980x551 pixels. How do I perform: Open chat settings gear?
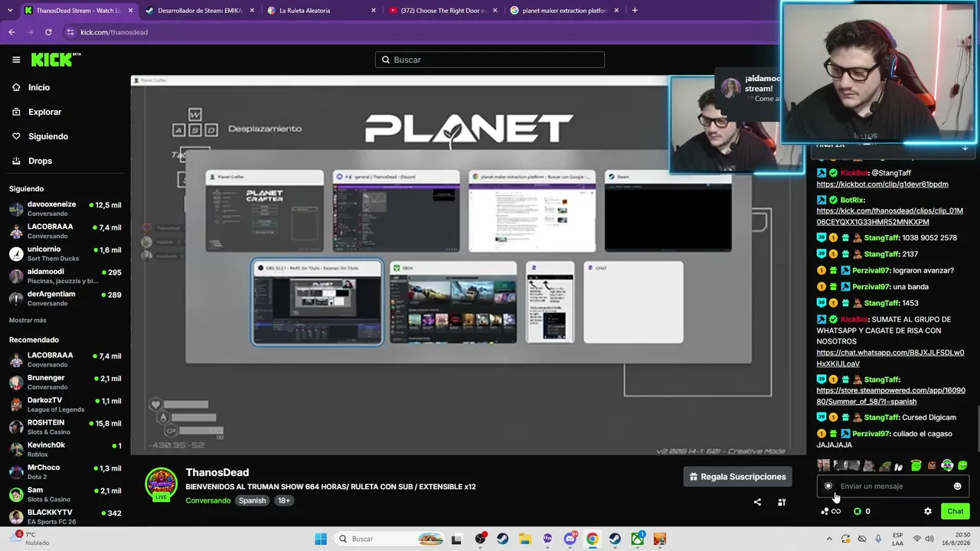click(x=928, y=511)
